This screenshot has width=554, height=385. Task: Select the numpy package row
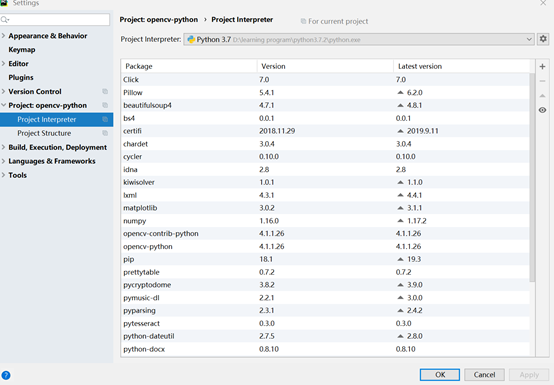[325, 221]
